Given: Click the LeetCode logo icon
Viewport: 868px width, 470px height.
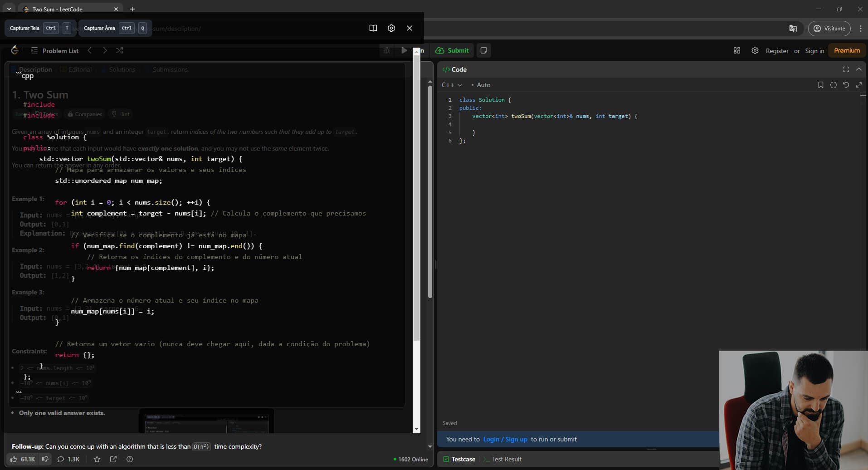Looking at the screenshot, I should pos(15,50).
